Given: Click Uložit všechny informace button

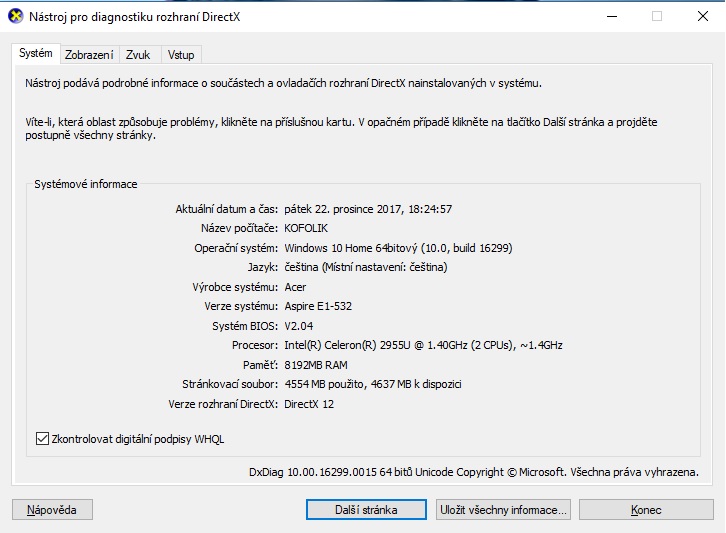Looking at the screenshot, I should [504, 510].
